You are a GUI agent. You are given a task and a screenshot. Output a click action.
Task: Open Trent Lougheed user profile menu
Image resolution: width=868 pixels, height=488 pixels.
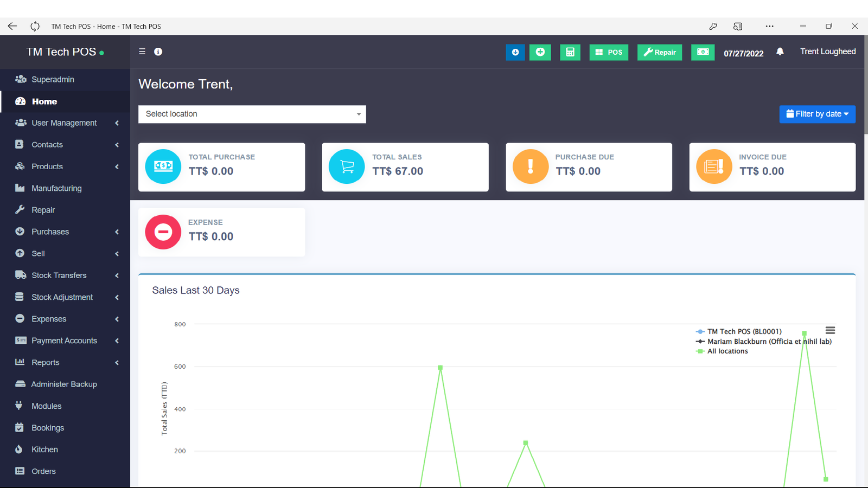[827, 52]
